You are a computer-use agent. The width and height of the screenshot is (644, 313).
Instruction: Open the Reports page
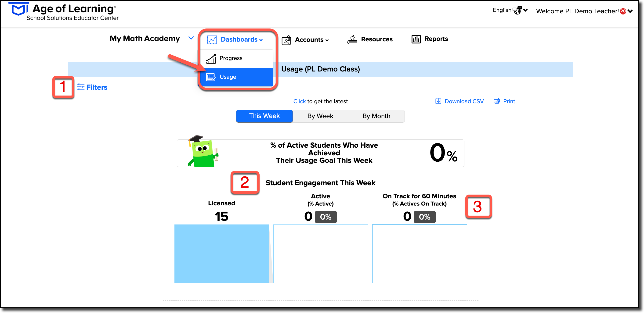pyautogui.click(x=430, y=39)
